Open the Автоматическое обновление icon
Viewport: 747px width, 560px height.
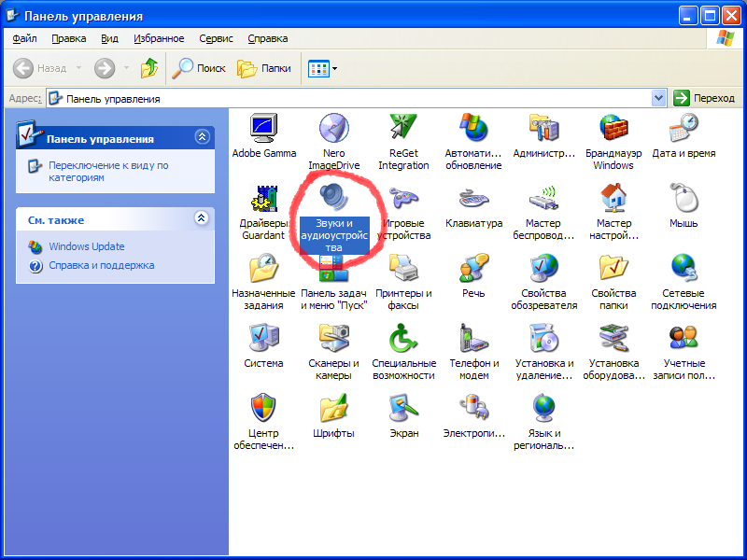(x=473, y=128)
